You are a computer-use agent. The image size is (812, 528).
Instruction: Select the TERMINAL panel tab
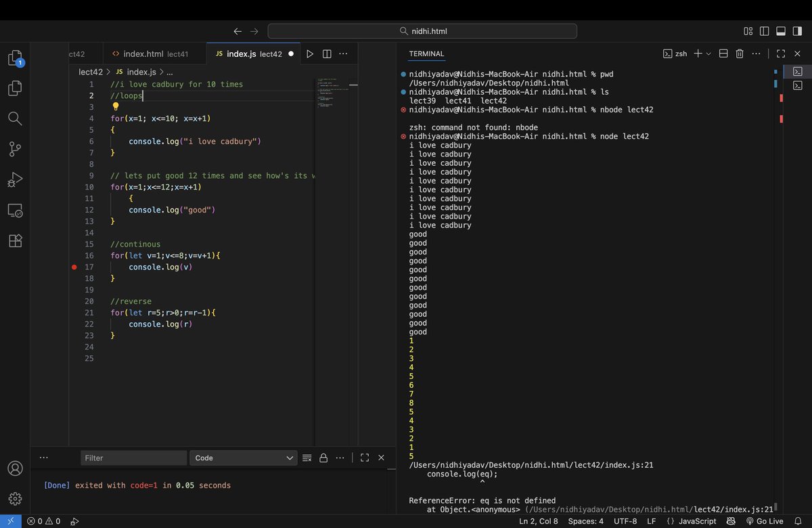coord(426,53)
